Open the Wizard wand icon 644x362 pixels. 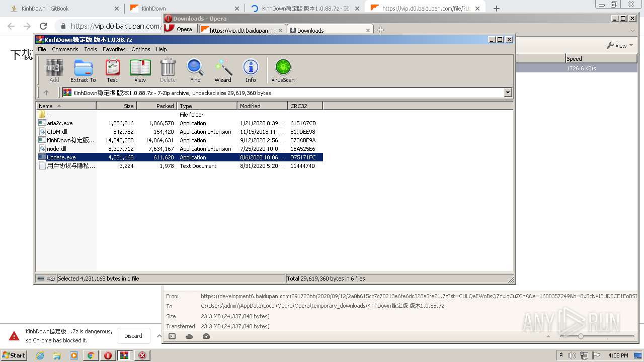pyautogui.click(x=223, y=70)
